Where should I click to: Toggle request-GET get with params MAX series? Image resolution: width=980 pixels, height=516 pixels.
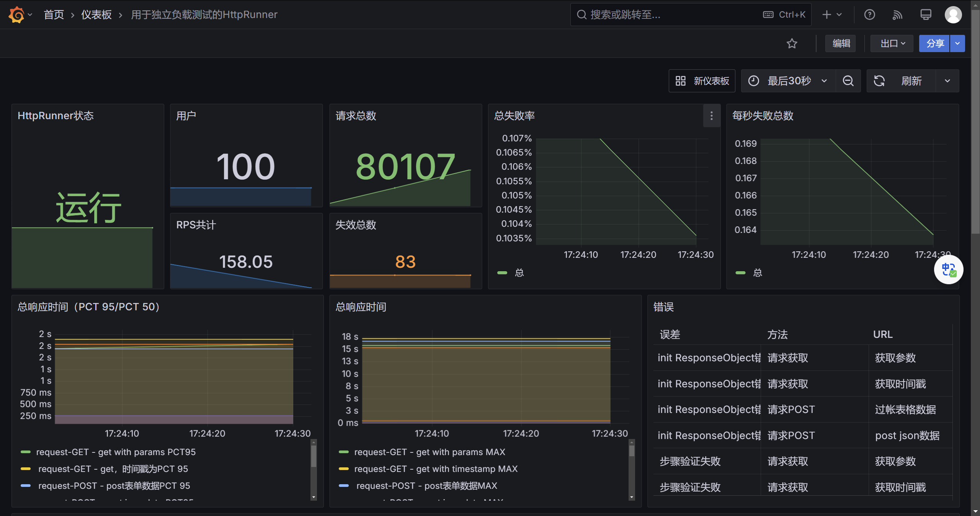pos(430,452)
